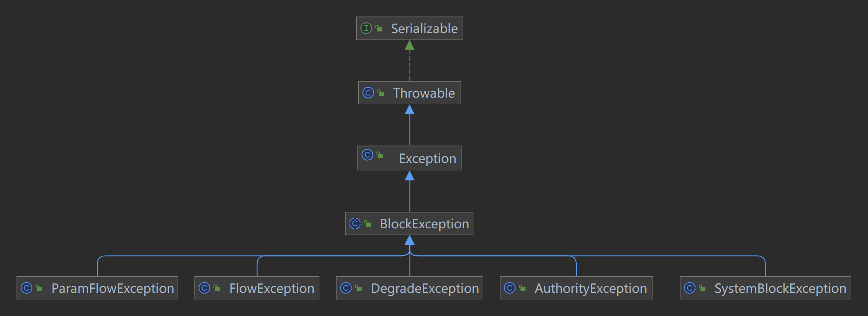This screenshot has width=868, height=316.
Task: Click the green public-lock icon on Serializable
Action: (x=379, y=28)
